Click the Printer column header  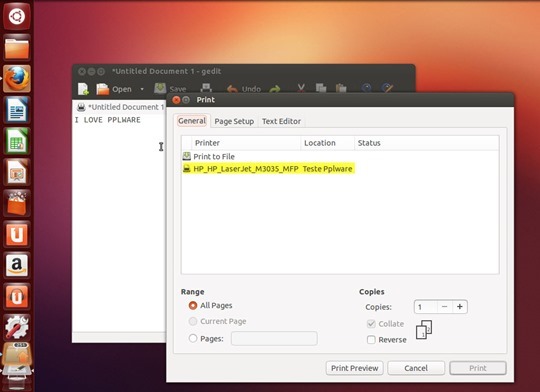(x=246, y=143)
